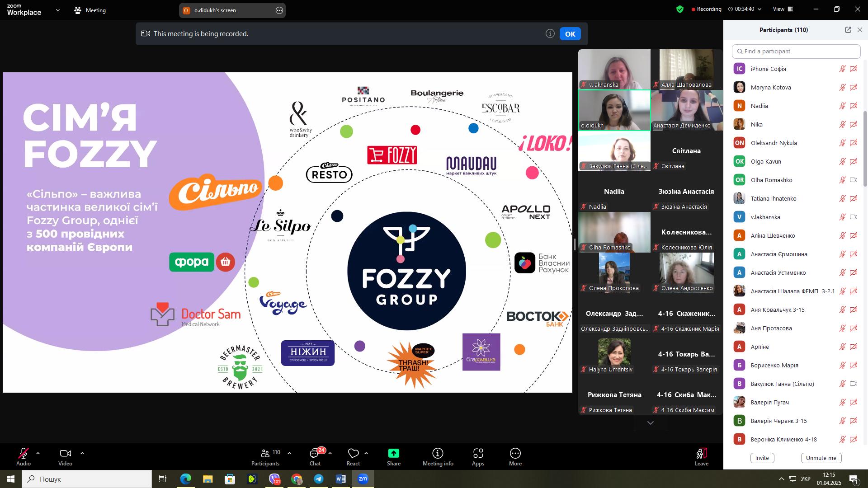Click Арпіне's video-off icon
This screenshot has width=868, height=488.
tap(854, 347)
